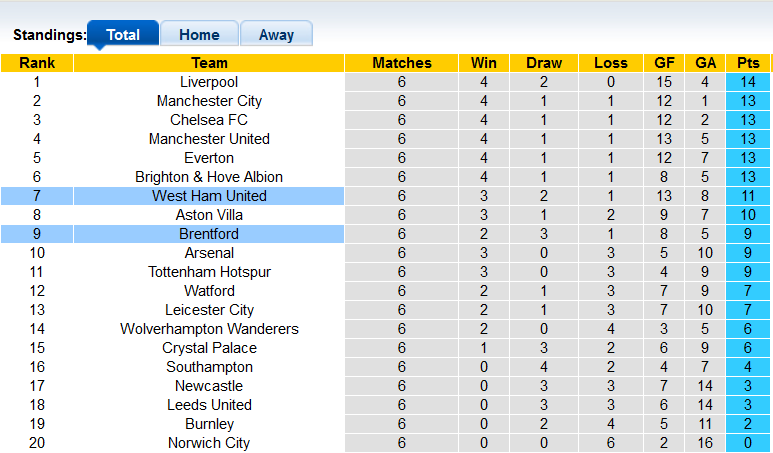Open the Home standings tab
Image resolution: width=773 pixels, height=453 pixels.
click(x=199, y=34)
